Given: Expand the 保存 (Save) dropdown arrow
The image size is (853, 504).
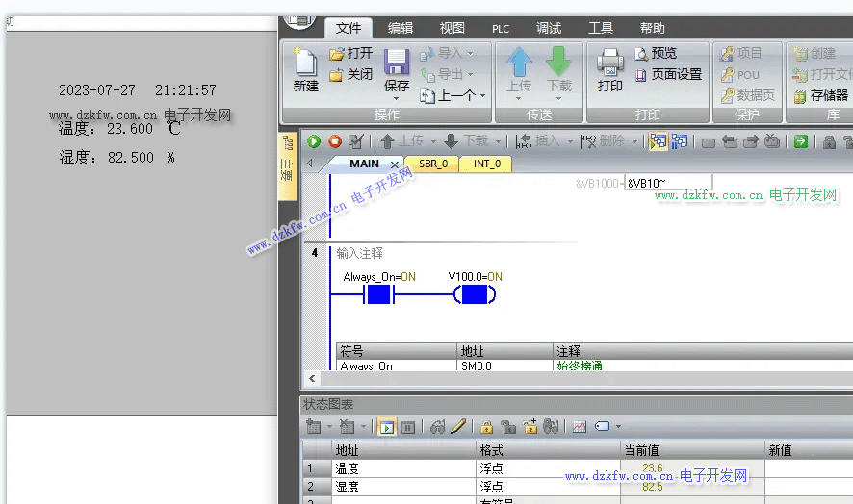Looking at the screenshot, I should click(x=396, y=97).
